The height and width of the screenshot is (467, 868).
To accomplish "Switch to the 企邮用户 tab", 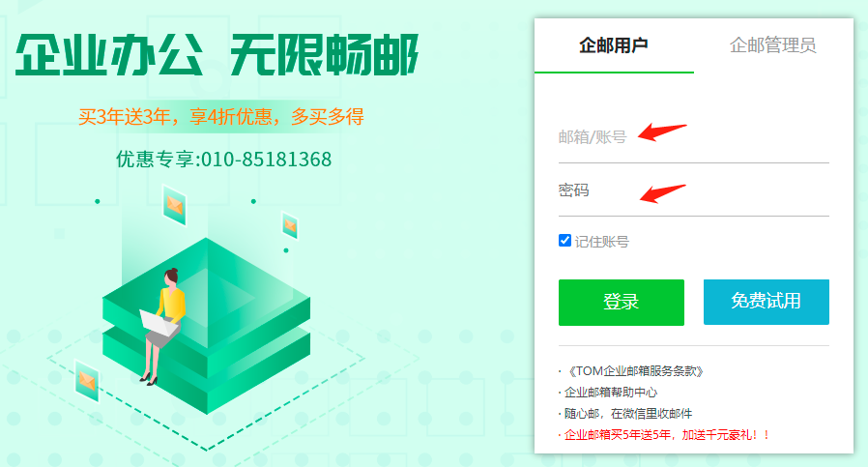I will pos(614,45).
